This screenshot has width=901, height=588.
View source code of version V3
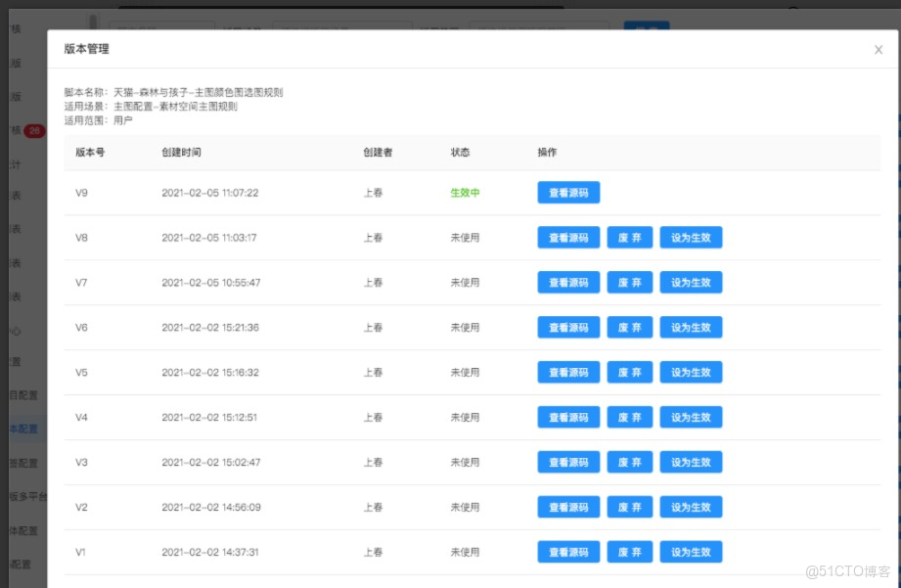pyautogui.click(x=568, y=462)
